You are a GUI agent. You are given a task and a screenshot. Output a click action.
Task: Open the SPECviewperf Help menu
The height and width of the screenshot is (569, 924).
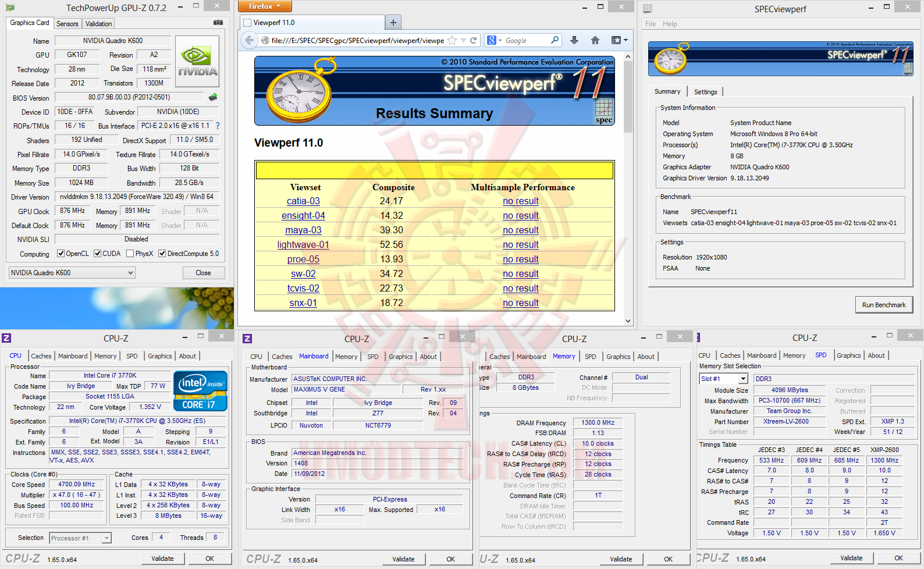click(670, 24)
